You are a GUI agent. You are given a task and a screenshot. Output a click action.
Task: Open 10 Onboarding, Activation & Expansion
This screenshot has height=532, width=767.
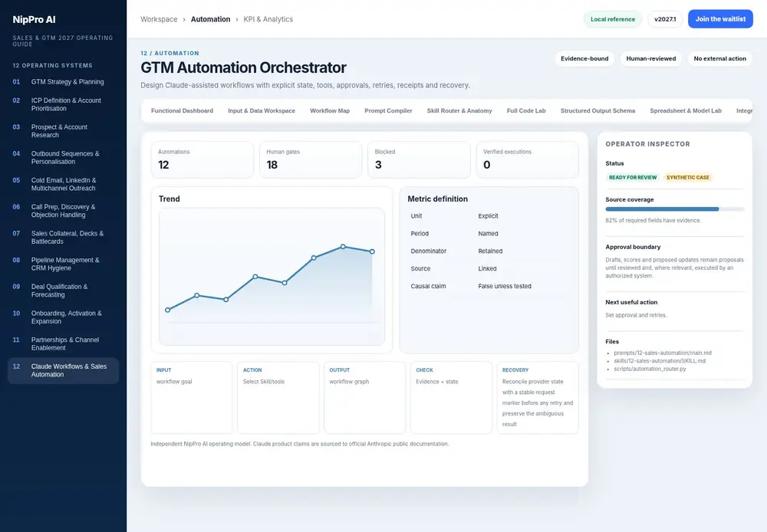click(63, 317)
